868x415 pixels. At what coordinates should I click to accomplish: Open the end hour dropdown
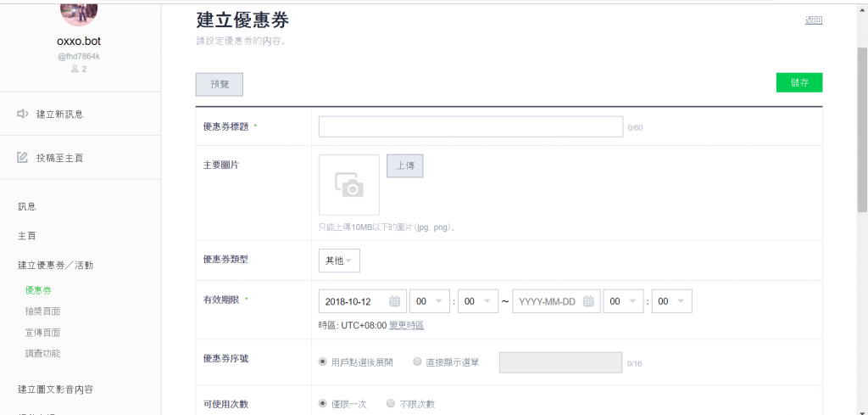tap(623, 301)
